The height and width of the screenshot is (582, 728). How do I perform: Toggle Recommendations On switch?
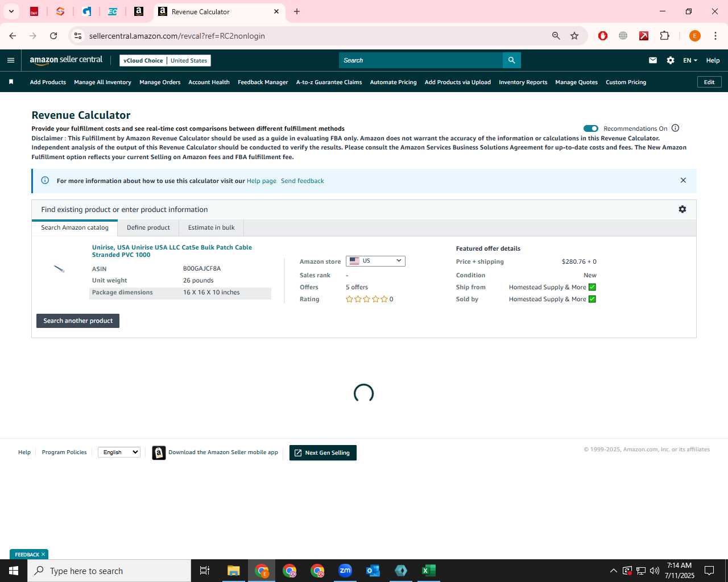click(x=591, y=128)
